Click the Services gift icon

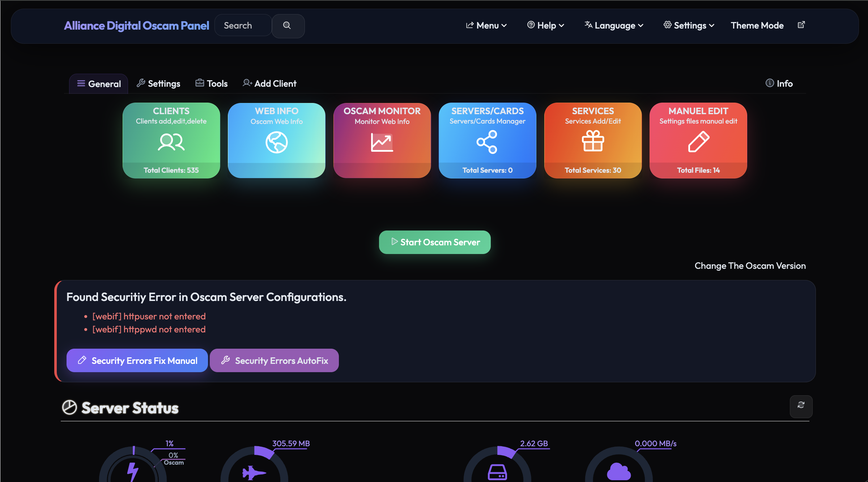click(593, 142)
